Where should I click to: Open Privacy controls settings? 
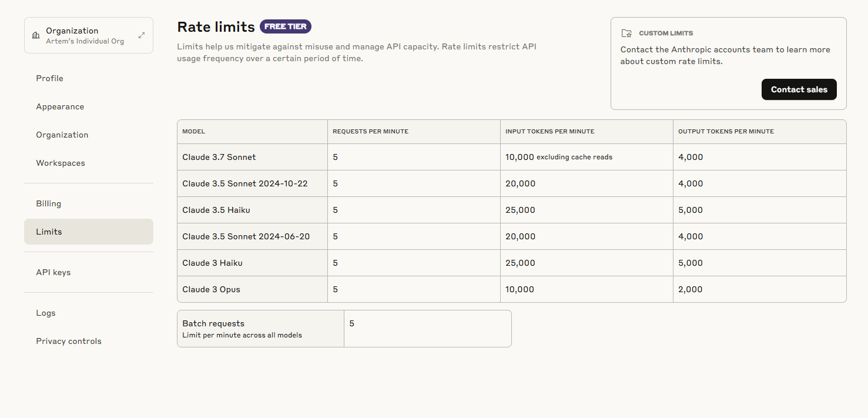(x=69, y=341)
